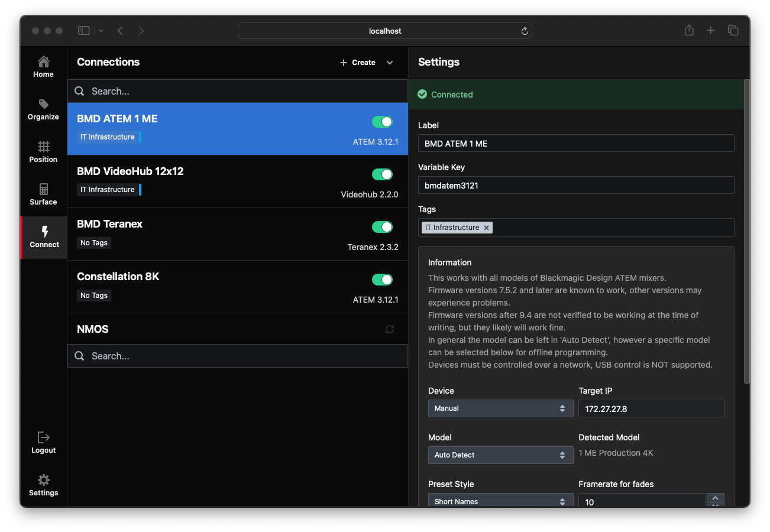
Task: Select the BMD Teranex connection row
Action: [x=238, y=234]
